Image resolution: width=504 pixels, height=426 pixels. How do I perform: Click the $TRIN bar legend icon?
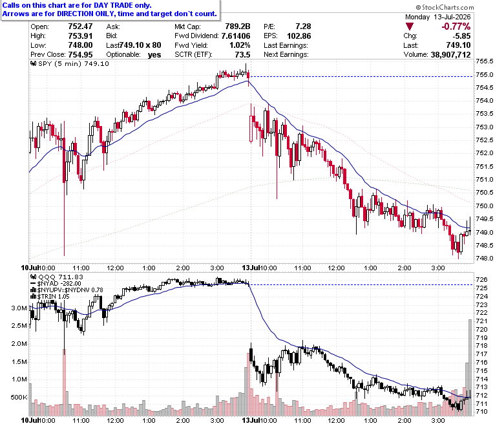(x=34, y=297)
